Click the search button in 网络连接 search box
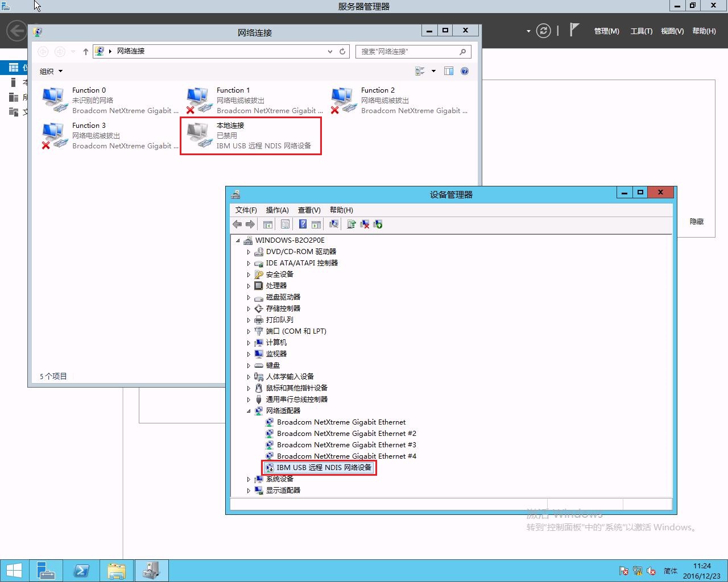Image resolution: width=728 pixels, height=582 pixels. (x=462, y=51)
